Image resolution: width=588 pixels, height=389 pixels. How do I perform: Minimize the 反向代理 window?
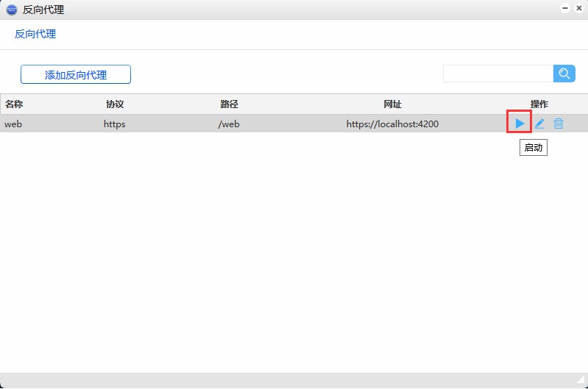pyautogui.click(x=565, y=9)
